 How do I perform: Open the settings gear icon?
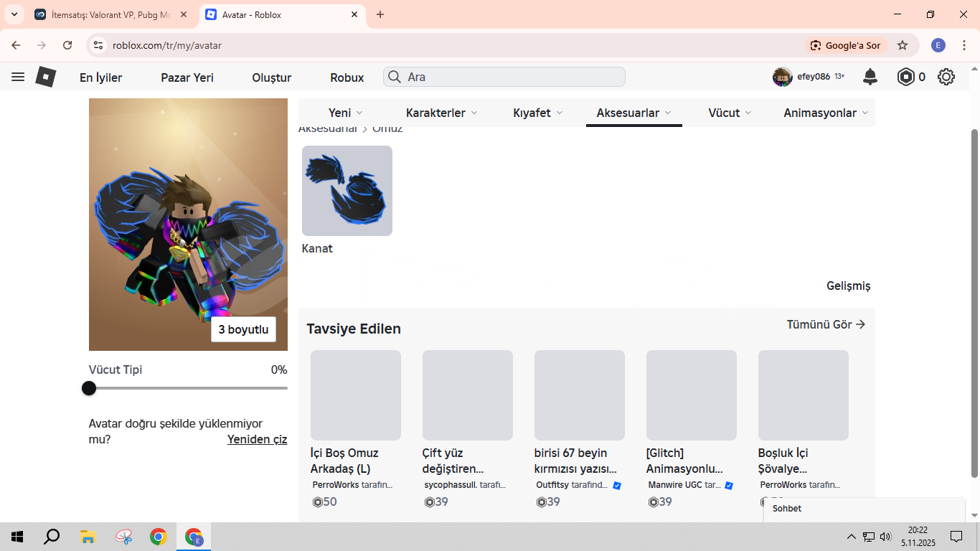pyautogui.click(x=946, y=77)
